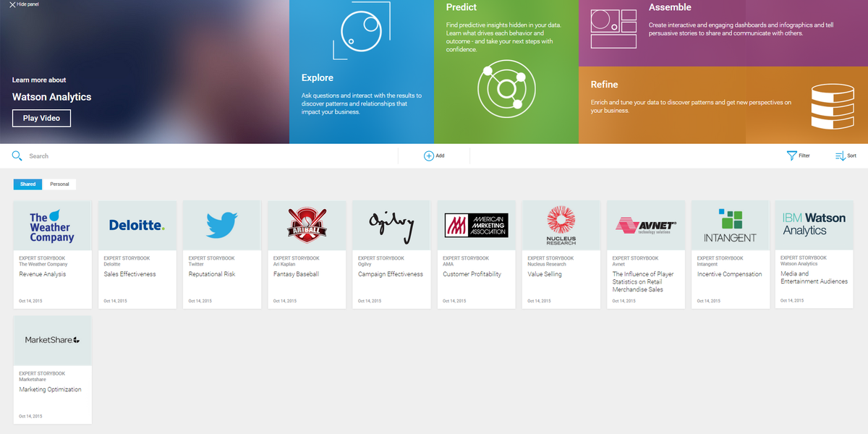The image size is (868, 434).
Task: Play the Watson Analytics video
Action: [41, 118]
